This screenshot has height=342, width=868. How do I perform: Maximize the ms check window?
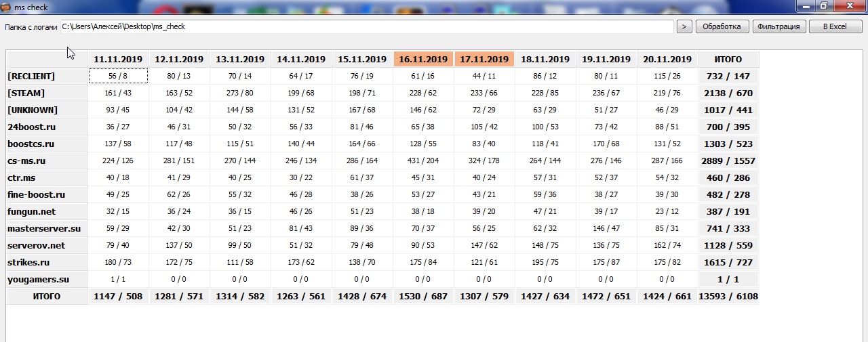[824, 5]
